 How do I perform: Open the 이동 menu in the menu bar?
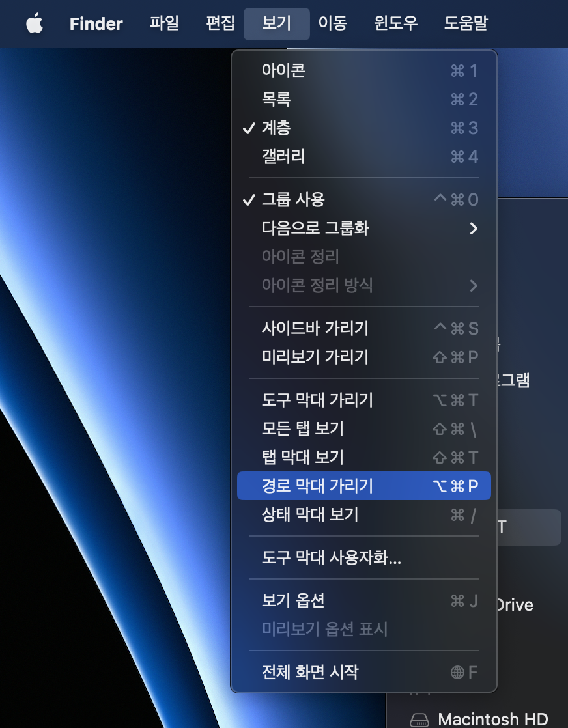333,23
